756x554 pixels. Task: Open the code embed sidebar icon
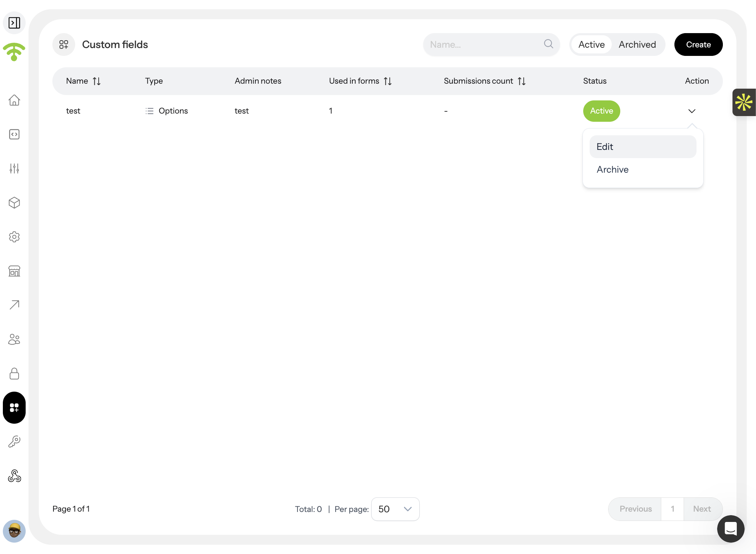(14, 134)
